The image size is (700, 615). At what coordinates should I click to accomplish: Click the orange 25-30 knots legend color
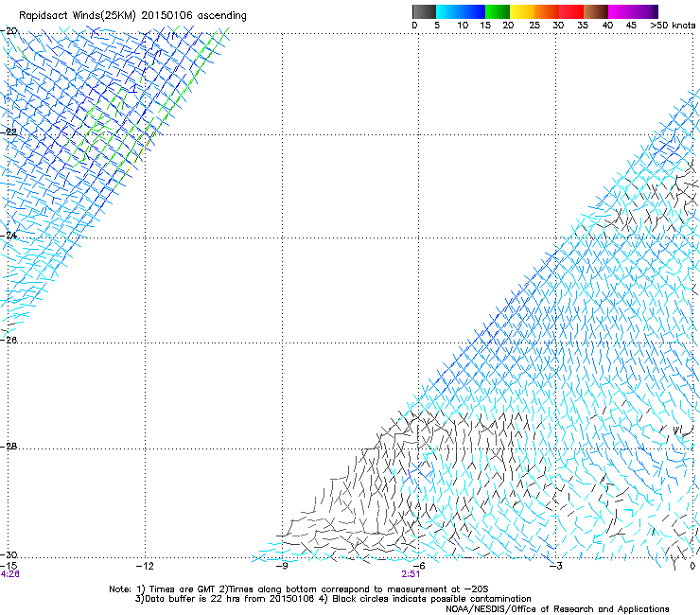[x=547, y=11]
